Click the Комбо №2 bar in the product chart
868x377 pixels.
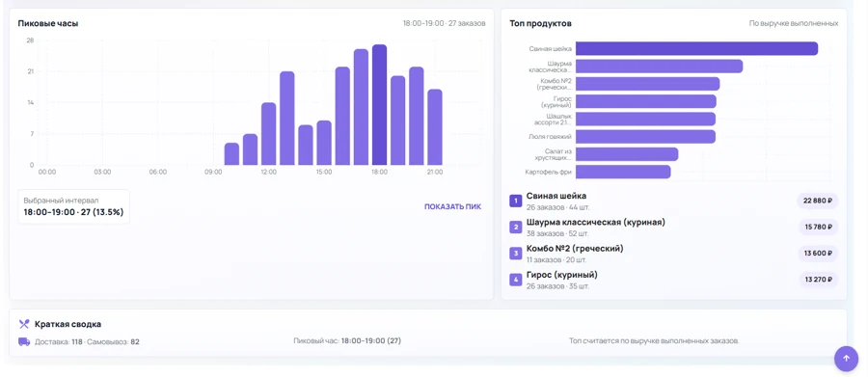pyautogui.click(x=648, y=84)
